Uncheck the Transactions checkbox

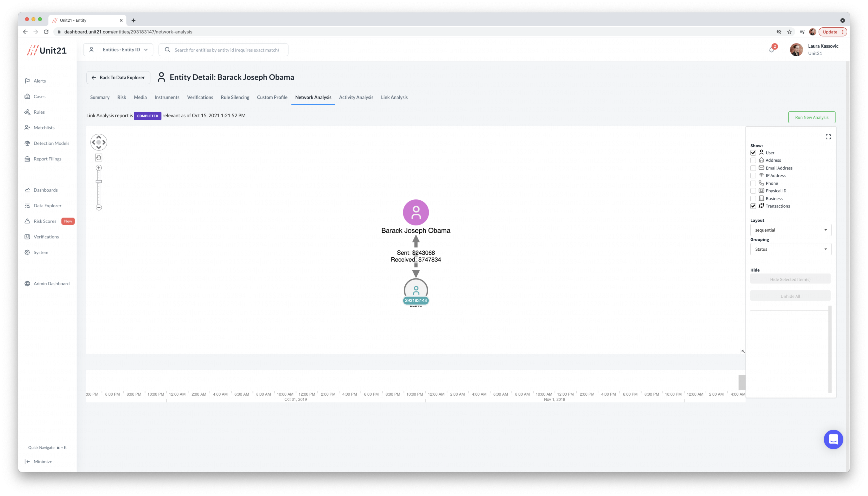pos(753,206)
